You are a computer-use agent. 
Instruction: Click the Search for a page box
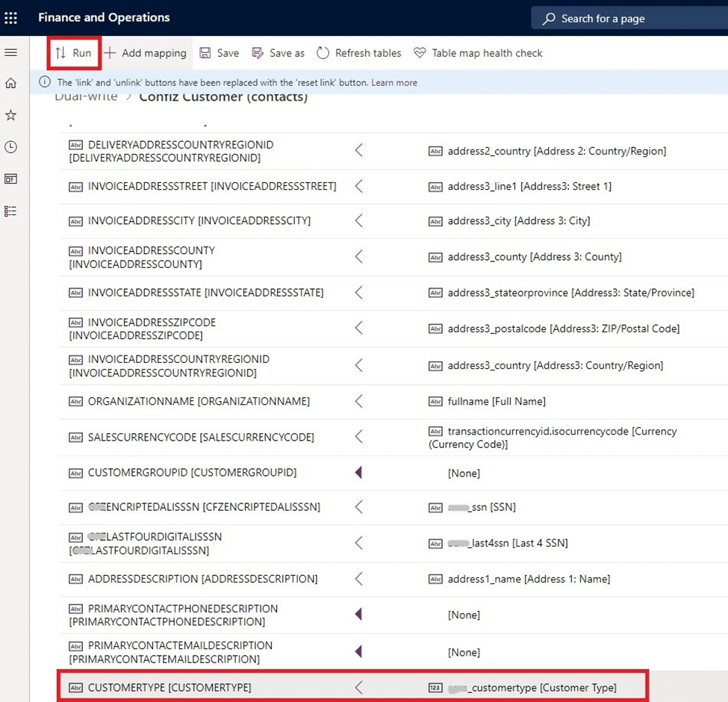(x=629, y=18)
